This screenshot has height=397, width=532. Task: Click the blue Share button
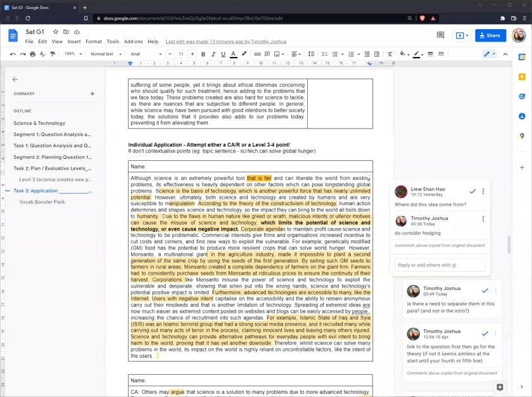click(x=490, y=35)
